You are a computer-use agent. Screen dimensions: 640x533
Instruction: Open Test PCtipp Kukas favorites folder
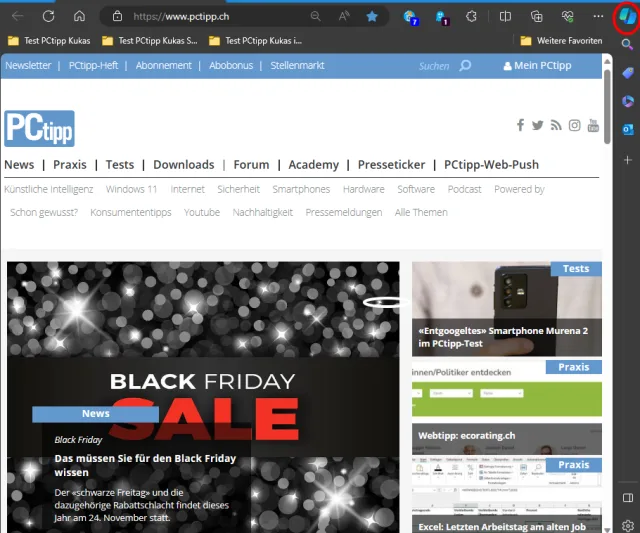(49, 41)
